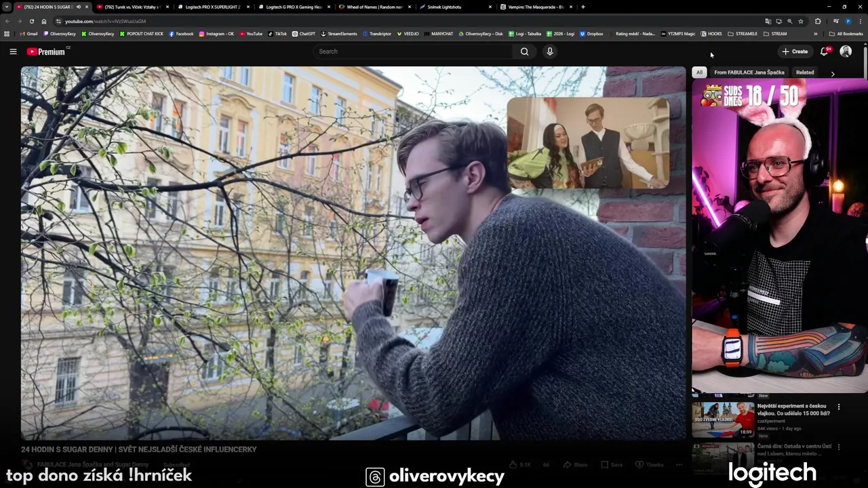The height and width of the screenshot is (488, 868).
Task: Open the Transkriptor bookmark
Action: pyautogui.click(x=377, y=34)
